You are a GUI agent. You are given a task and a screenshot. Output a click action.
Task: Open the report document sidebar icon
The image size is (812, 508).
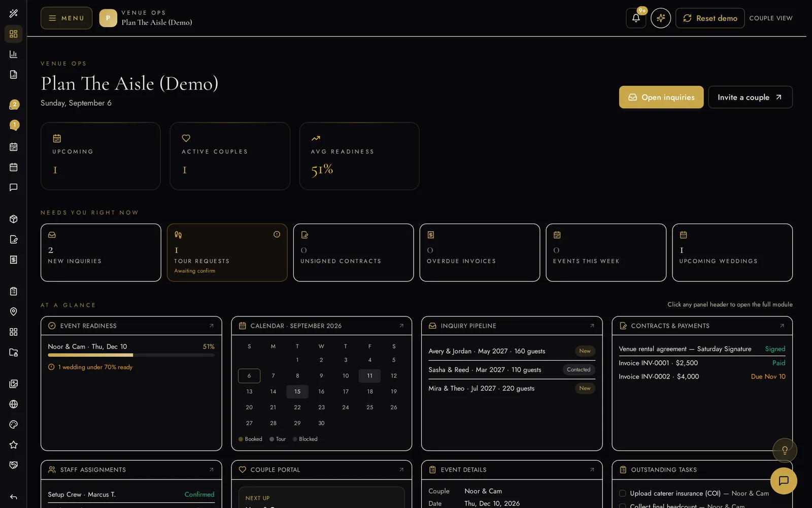(x=14, y=75)
